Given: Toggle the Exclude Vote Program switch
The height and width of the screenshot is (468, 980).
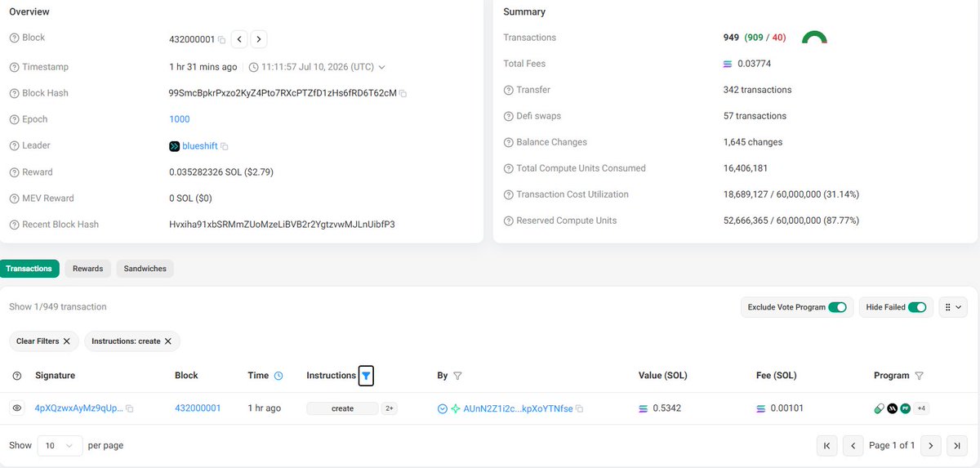Looking at the screenshot, I should click(837, 307).
